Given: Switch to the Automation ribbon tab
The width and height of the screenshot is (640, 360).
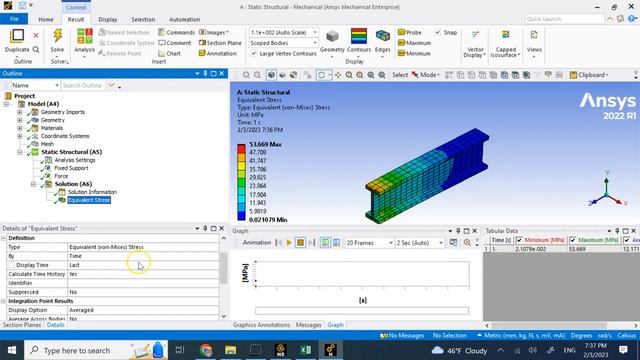Looking at the screenshot, I should 184,19.
